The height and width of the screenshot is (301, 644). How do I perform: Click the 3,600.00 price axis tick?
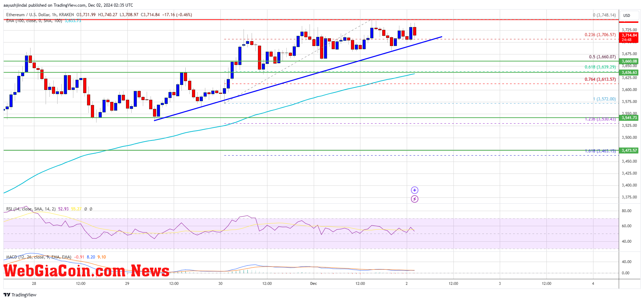pyautogui.click(x=629, y=90)
